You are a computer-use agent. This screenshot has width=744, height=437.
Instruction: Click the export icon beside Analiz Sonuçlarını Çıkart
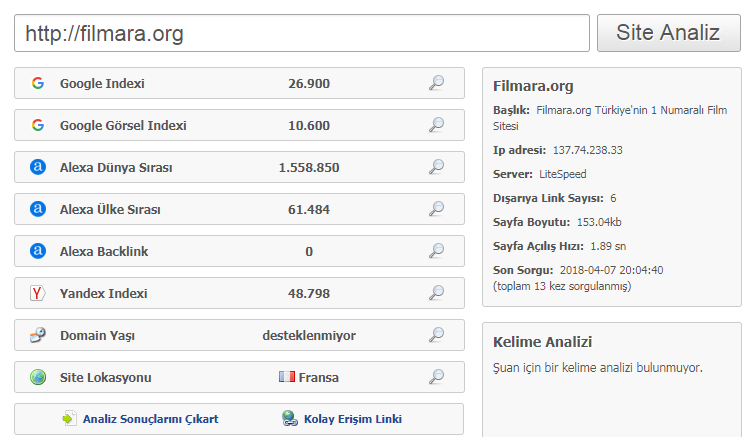pos(69,418)
